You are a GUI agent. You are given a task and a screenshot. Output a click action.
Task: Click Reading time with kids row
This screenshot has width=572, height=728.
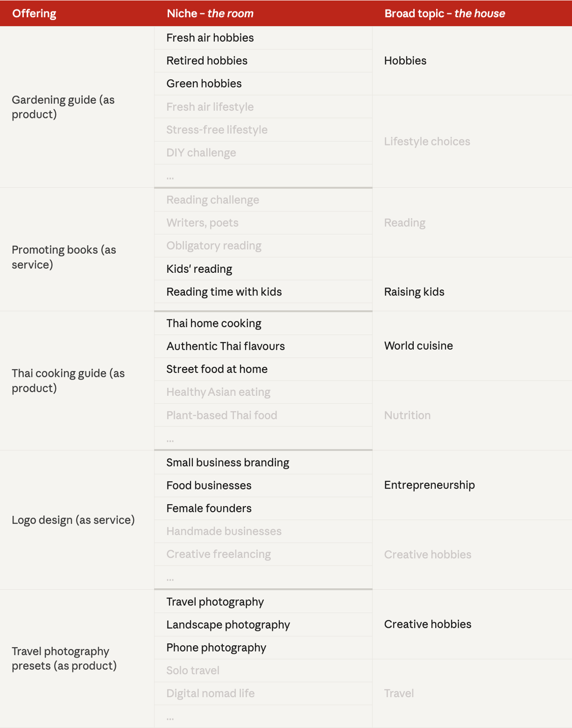pos(263,292)
